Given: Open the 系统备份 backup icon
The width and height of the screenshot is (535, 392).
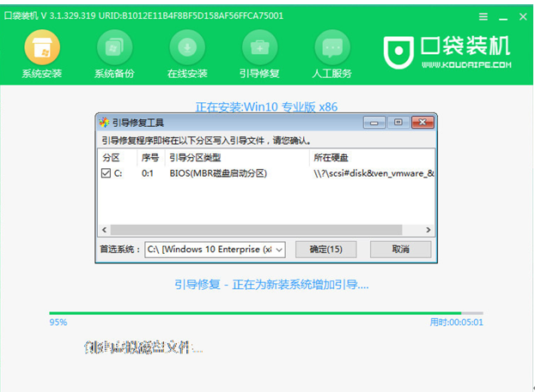Looking at the screenshot, I should point(115,47).
